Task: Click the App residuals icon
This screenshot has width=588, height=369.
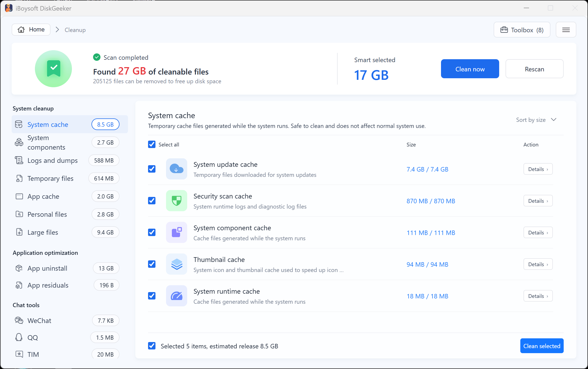Action: [x=19, y=285]
